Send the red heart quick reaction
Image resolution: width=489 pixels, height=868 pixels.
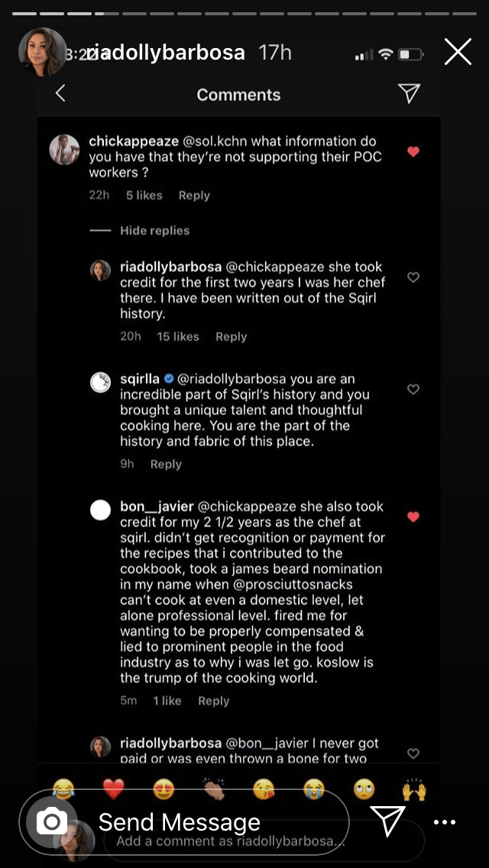pos(113,789)
